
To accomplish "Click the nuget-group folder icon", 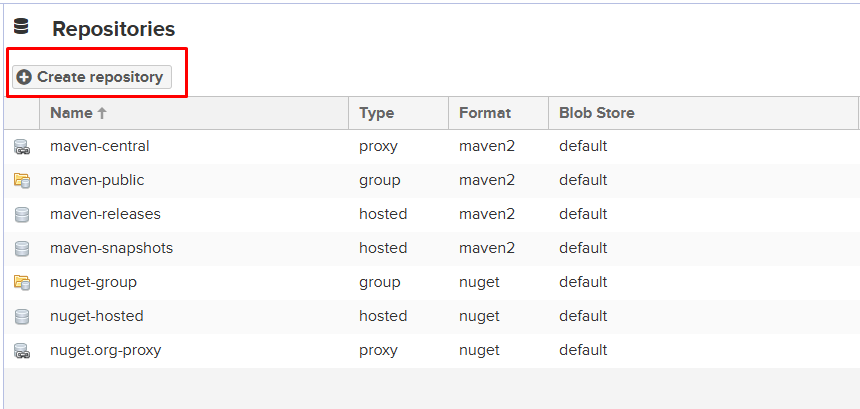I will click(x=21, y=283).
